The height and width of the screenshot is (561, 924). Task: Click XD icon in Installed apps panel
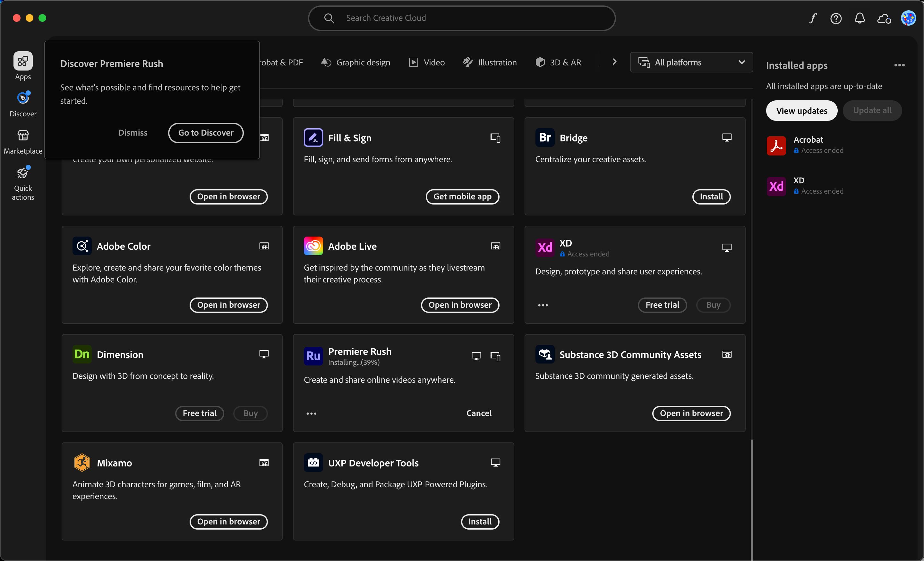(x=776, y=186)
